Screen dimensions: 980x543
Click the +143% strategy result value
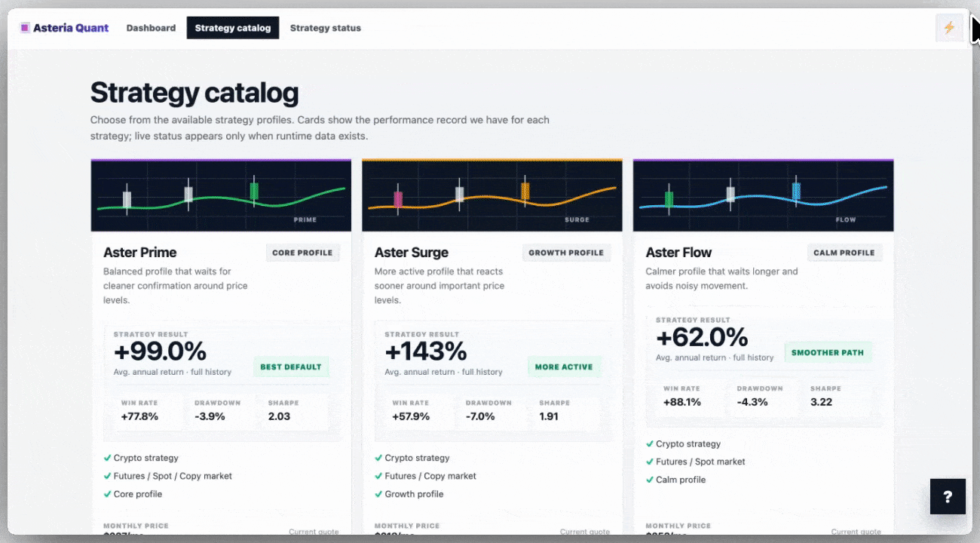pyautogui.click(x=426, y=351)
